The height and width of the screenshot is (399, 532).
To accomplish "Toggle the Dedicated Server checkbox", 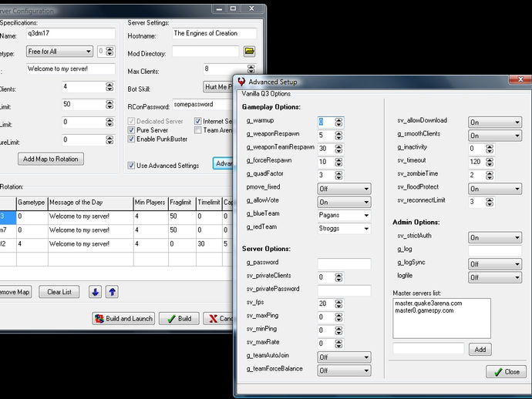I will coord(131,121).
